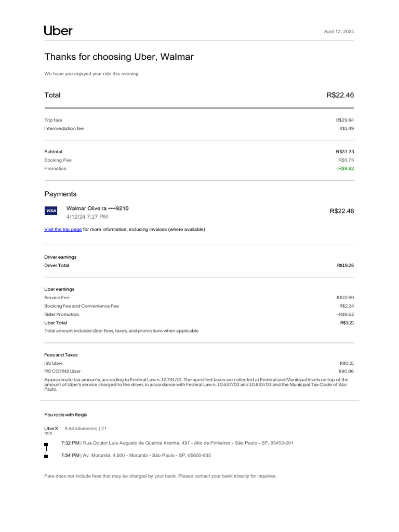Click the Total amount R$22.46 at top
This screenshot has height=532, width=399.
click(x=340, y=95)
